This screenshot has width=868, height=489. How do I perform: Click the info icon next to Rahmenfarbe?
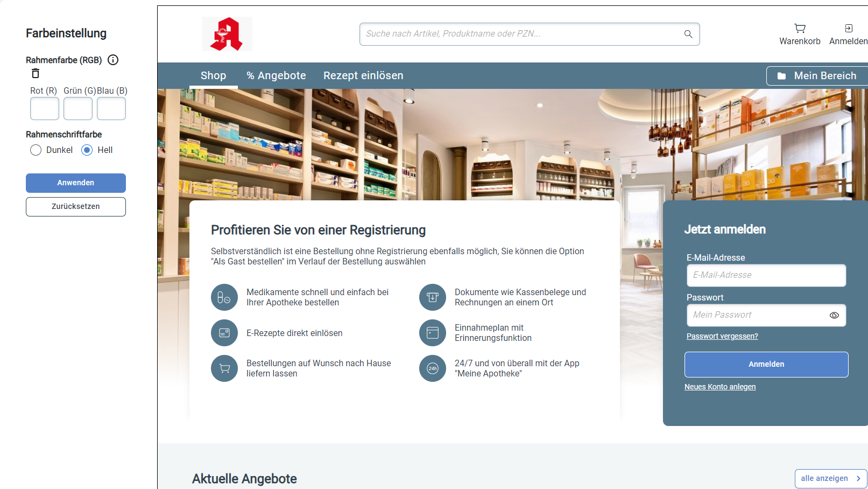113,60
